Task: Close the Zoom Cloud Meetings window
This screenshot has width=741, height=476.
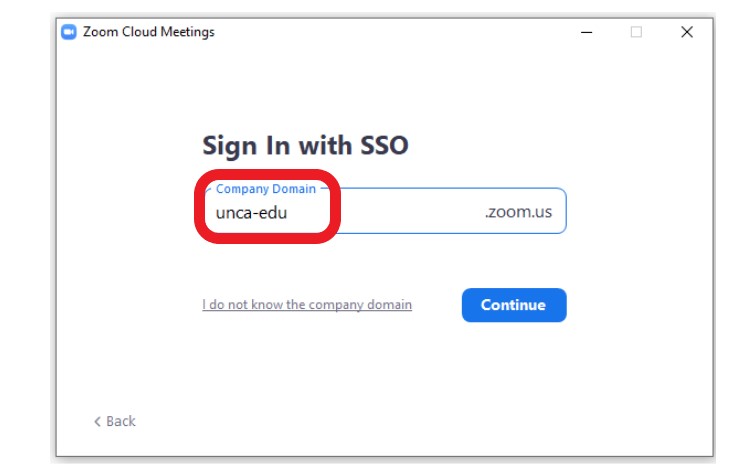Action: click(687, 32)
